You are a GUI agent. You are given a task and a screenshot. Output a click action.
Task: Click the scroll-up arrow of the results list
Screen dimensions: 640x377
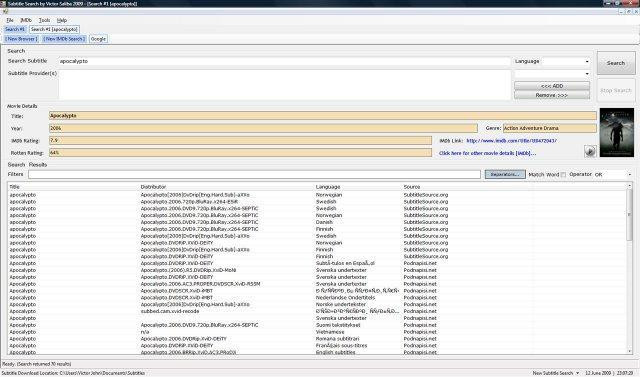(629, 186)
